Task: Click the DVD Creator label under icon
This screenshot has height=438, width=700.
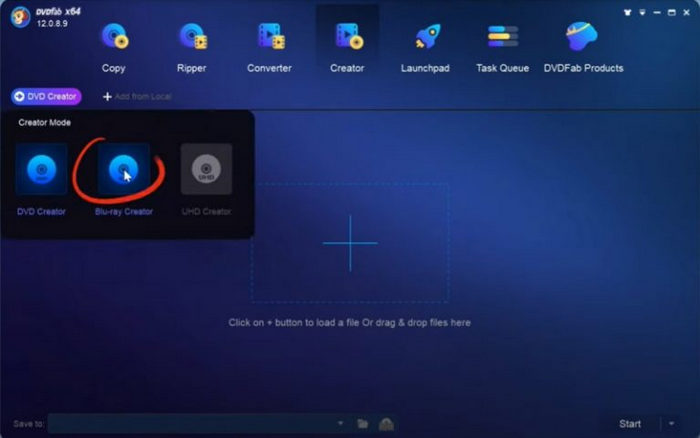Action: coord(42,212)
